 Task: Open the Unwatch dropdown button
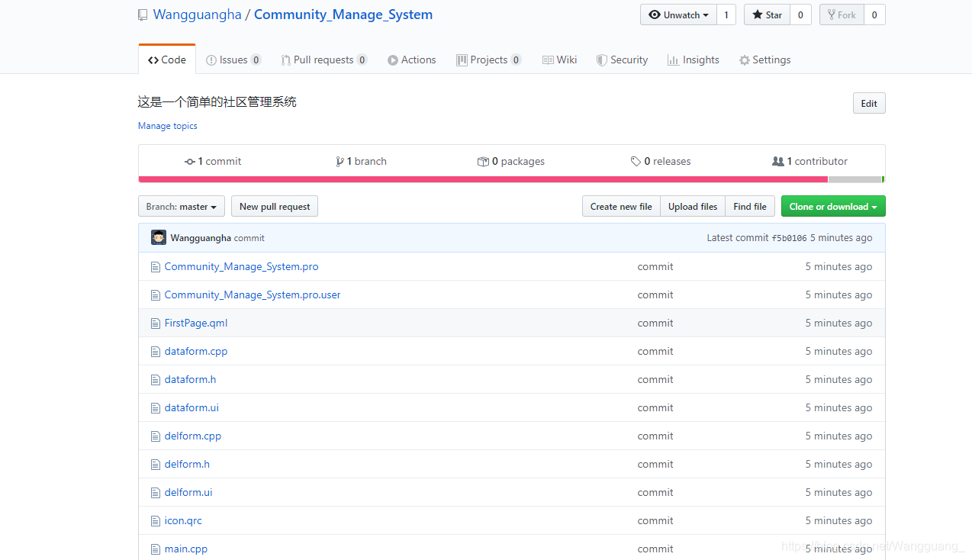(678, 14)
